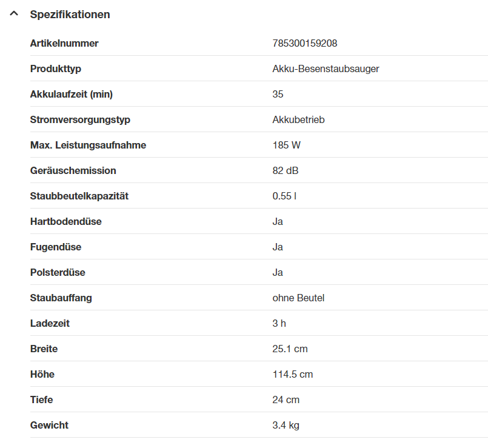Select the Hartbodendüse label
The height and width of the screenshot is (448, 488).
tap(66, 222)
